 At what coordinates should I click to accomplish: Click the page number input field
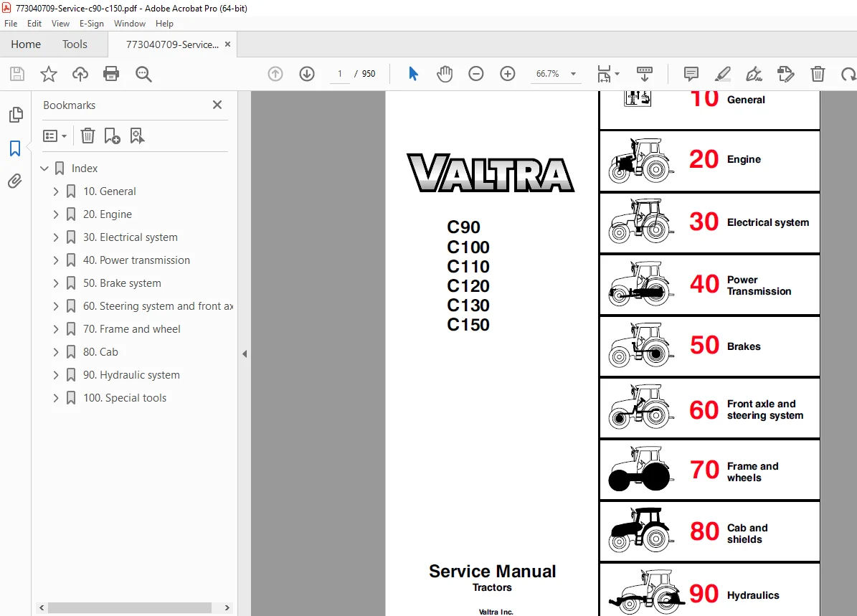(x=340, y=74)
